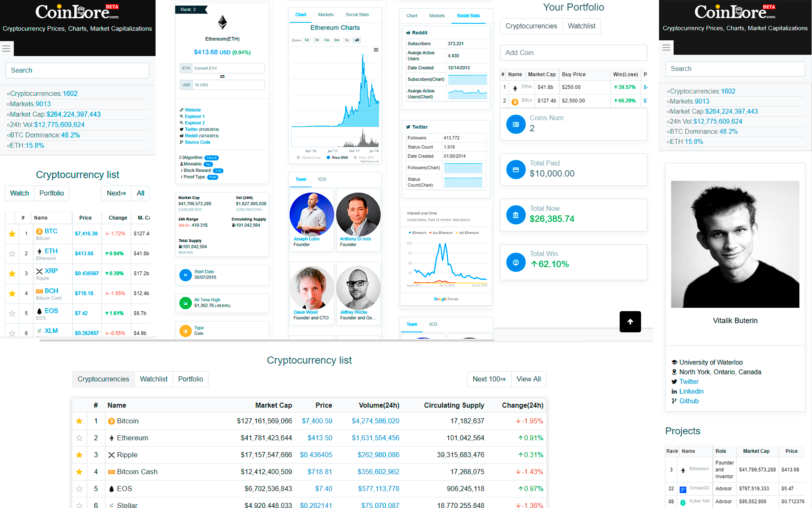This screenshot has width=812, height=508.
Task: Open hamburger menu in left mobile header
Action: pyautogui.click(x=6, y=49)
